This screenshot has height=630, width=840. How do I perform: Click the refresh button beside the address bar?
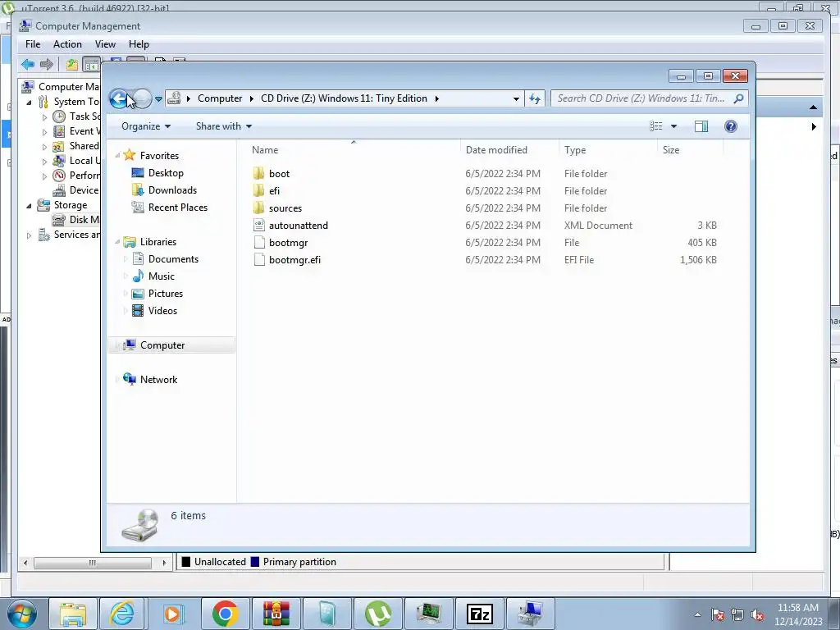point(535,98)
